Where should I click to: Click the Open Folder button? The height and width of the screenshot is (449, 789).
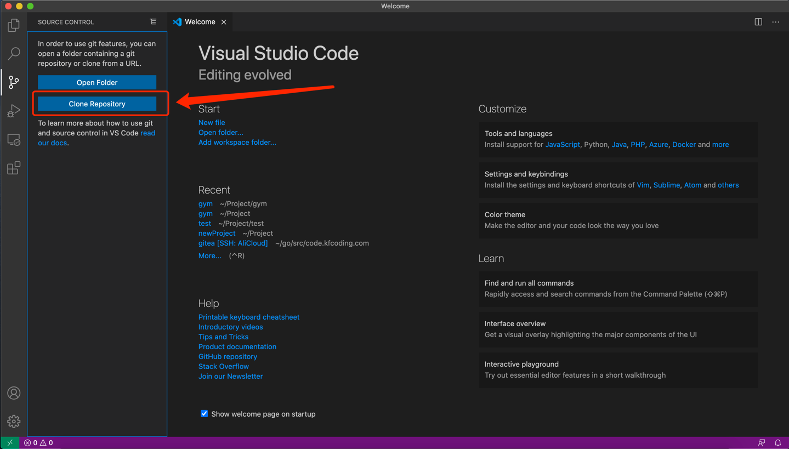pos(97,83)
